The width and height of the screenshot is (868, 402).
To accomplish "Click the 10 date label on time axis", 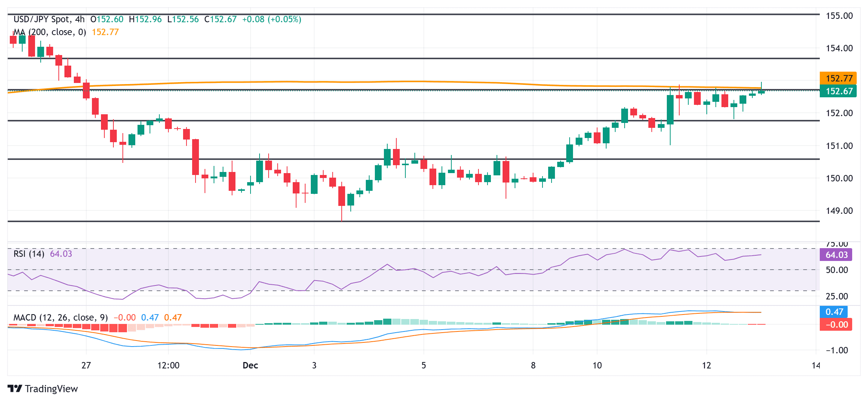I will [597, 365].
